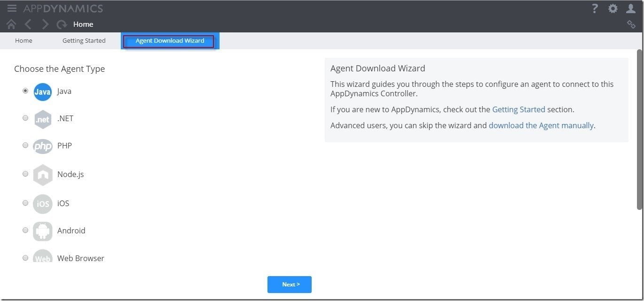Click the Android label text
This screenshot has height=301, width=644.
[71, 231]
